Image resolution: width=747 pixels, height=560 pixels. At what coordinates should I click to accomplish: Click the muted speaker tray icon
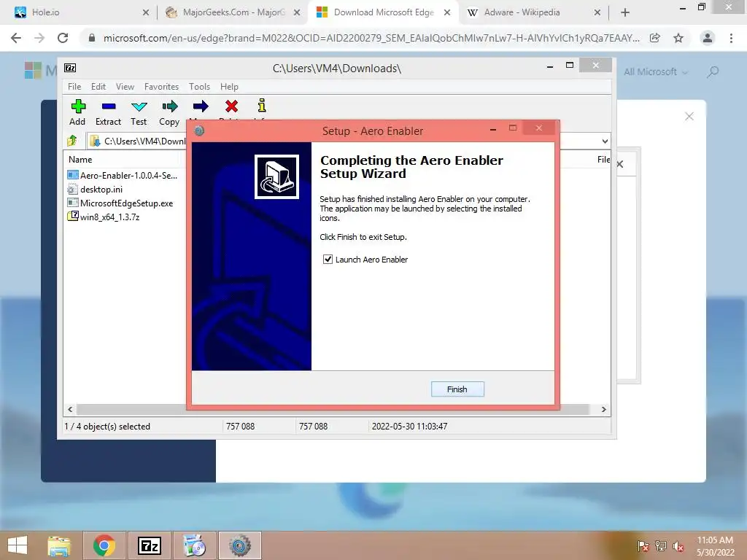click(678, 546)
